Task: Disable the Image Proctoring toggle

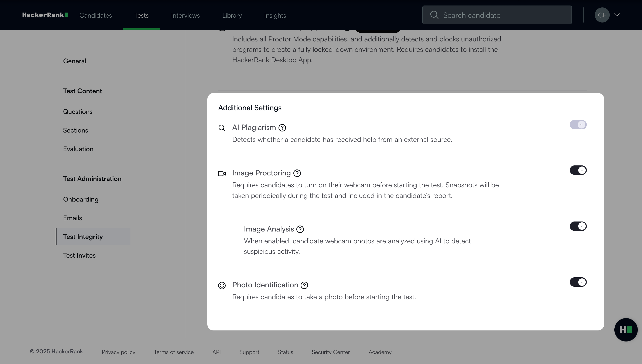Action: [578, 170]
